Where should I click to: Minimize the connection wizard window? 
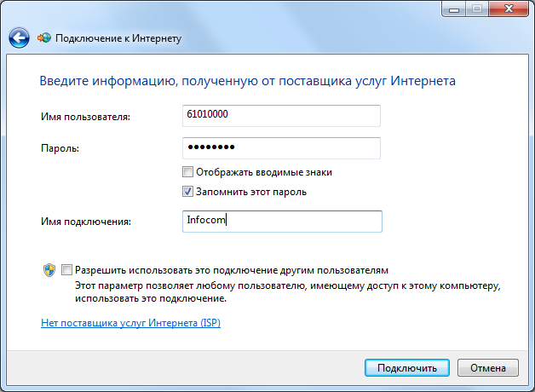(455, 9)
